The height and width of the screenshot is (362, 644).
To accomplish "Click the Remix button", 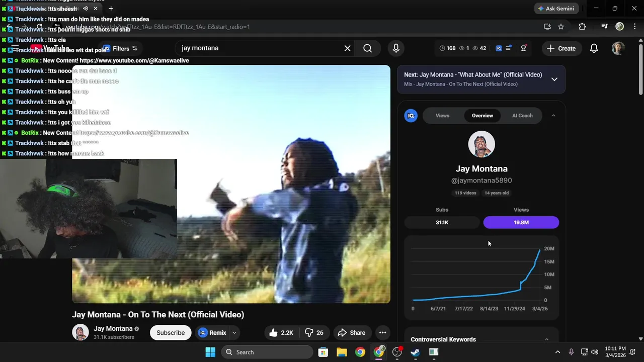I will coord(212,333).
